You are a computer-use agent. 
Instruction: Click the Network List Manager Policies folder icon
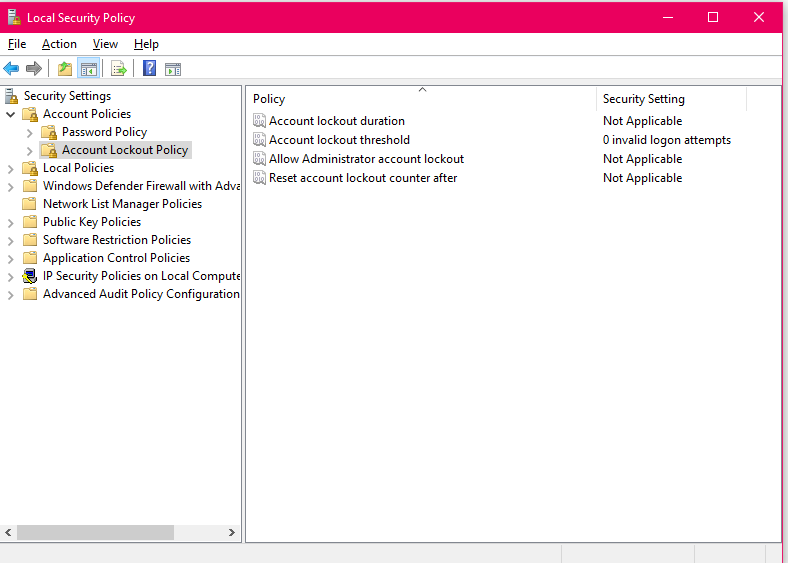(x=30, y=204)
